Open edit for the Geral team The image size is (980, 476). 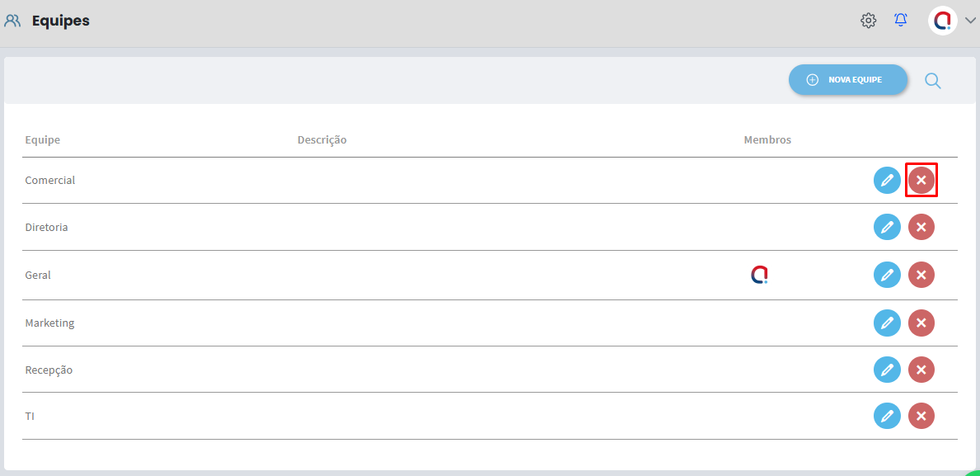[887, 275]
